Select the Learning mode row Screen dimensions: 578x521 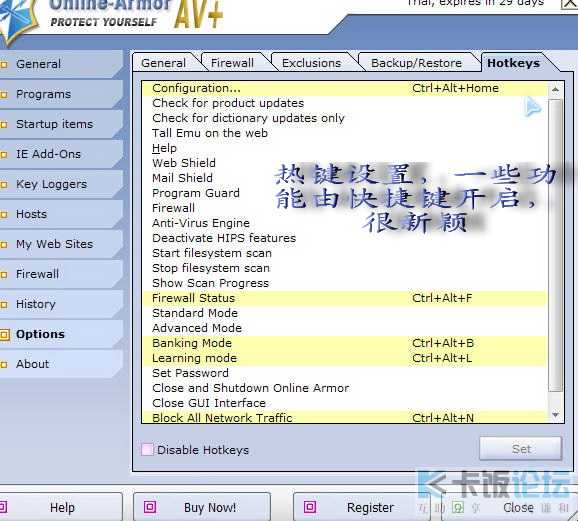(x=345, y=358)
